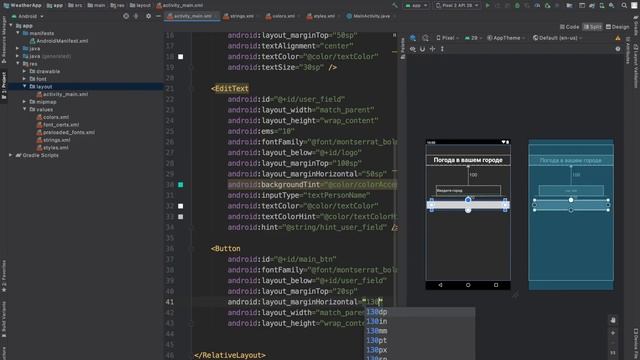
Task: Click the layout breadcrumb in navigation bar
Action: [x=140, y=5]
